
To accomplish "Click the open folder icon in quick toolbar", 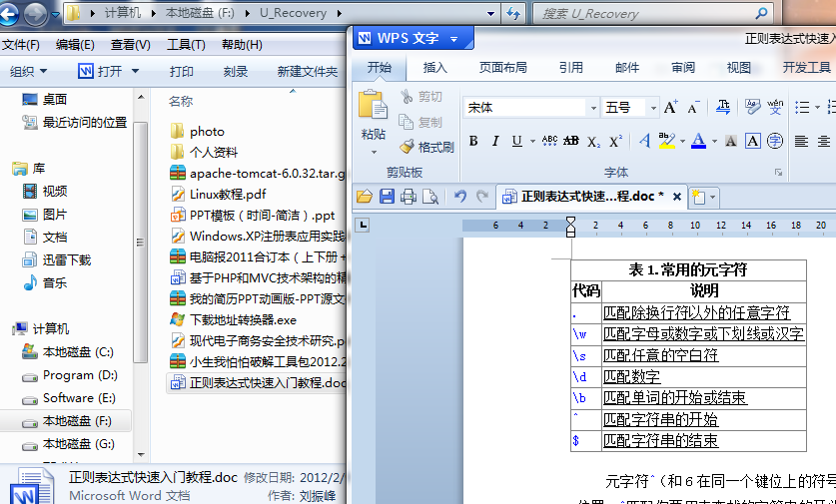I will click(x=365, y=197).
